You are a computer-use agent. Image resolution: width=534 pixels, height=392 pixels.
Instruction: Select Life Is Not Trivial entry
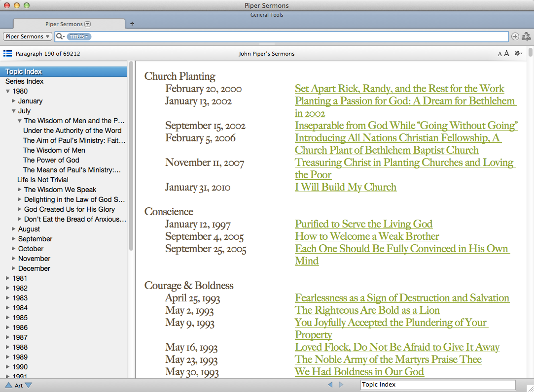43,180
